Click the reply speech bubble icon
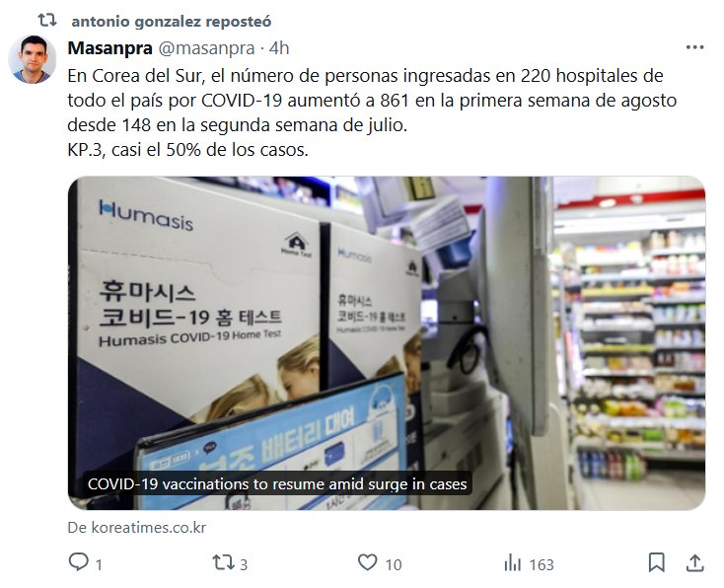The image size is (724, 588). [x=79, y=562]
